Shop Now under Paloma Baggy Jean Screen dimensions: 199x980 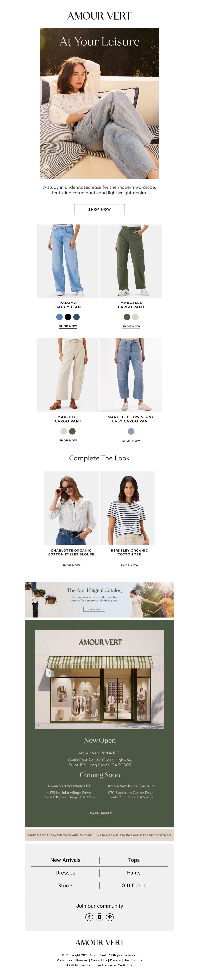tap(68, 326)
